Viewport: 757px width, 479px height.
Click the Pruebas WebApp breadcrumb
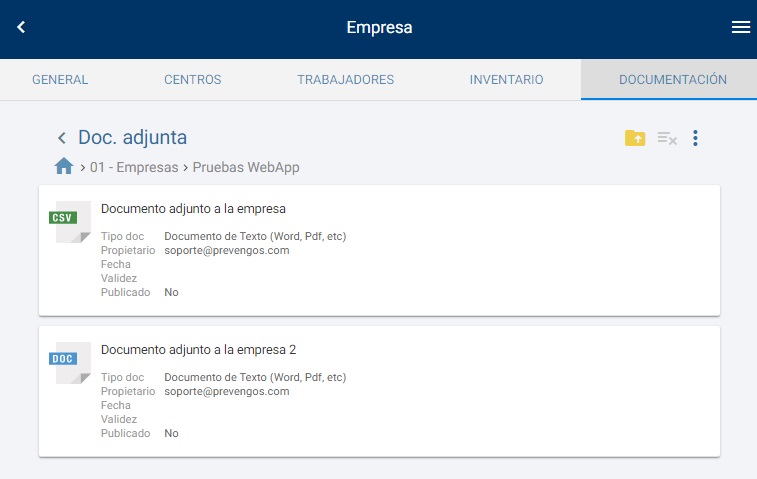246,167
